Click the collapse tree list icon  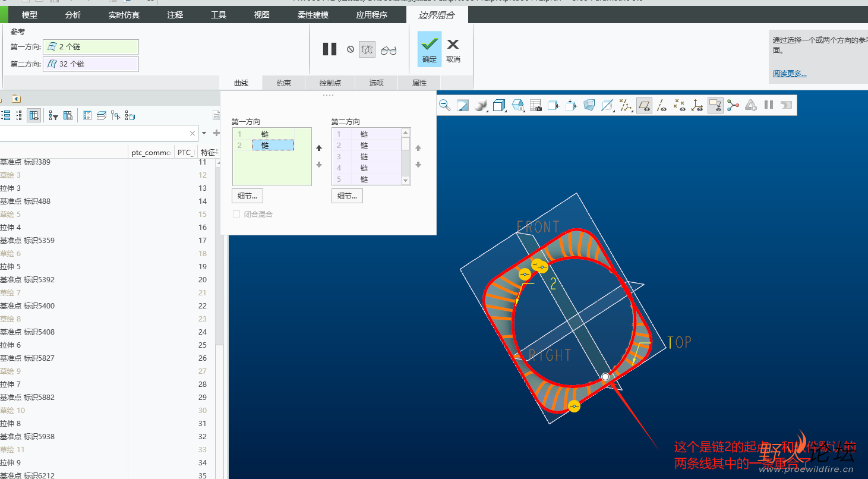(19, 115)
